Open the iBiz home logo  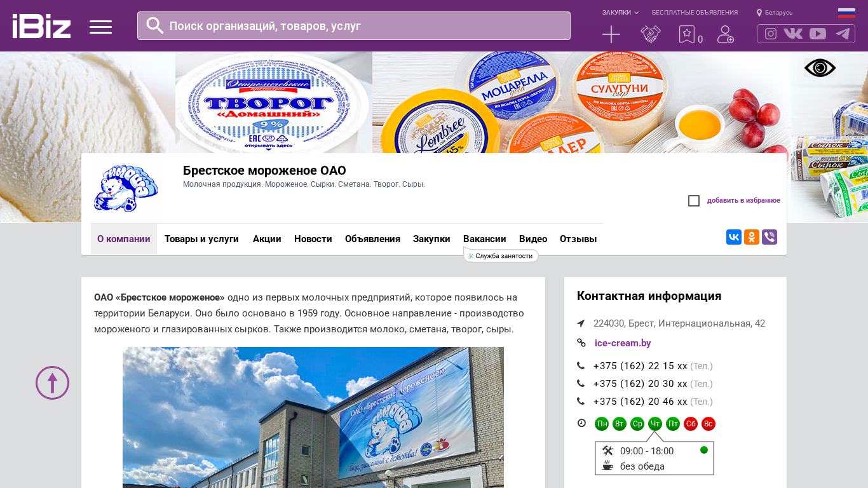click(41, 26)
